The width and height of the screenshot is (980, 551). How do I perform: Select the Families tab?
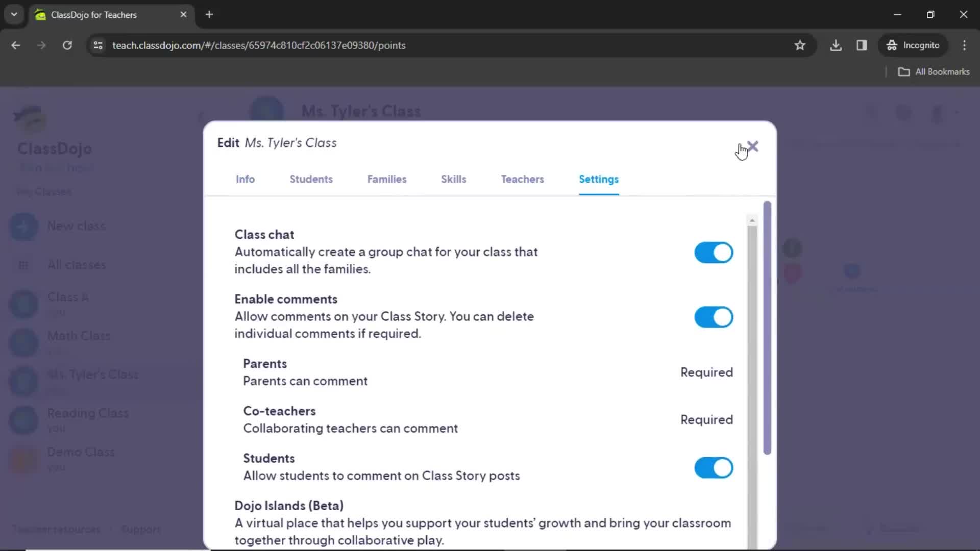pyautogui.click(x=387, y=179)
